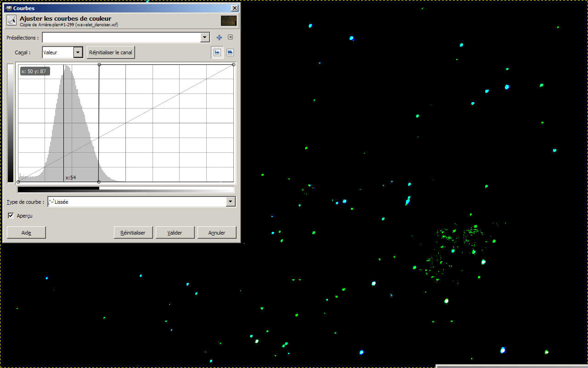
Task: Click the horizontal gradient bar under the curve
Action: (125, 189)
